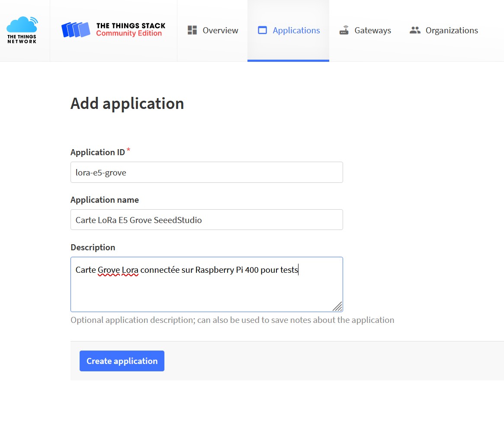Click The Things Network cloud logo

pos(22,30)
